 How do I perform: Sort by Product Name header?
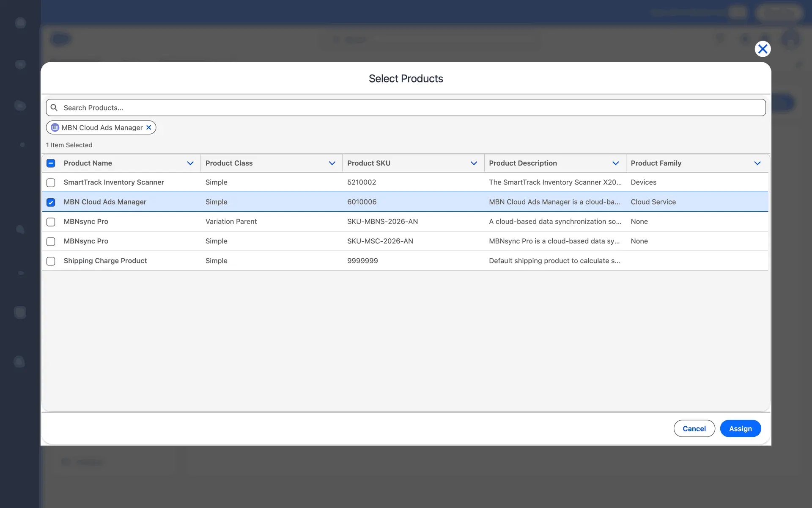(x=88, y=163)
